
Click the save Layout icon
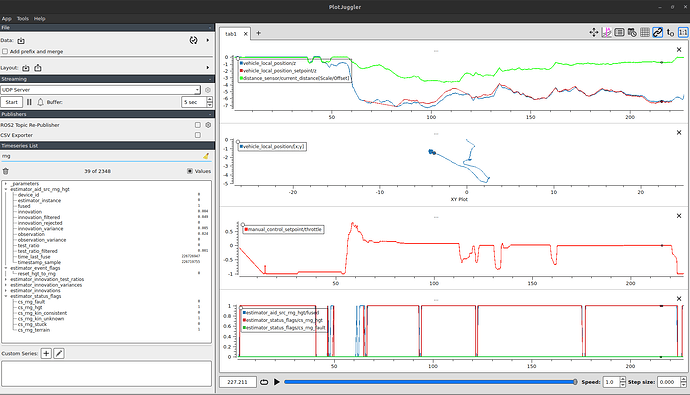point(38,68)
